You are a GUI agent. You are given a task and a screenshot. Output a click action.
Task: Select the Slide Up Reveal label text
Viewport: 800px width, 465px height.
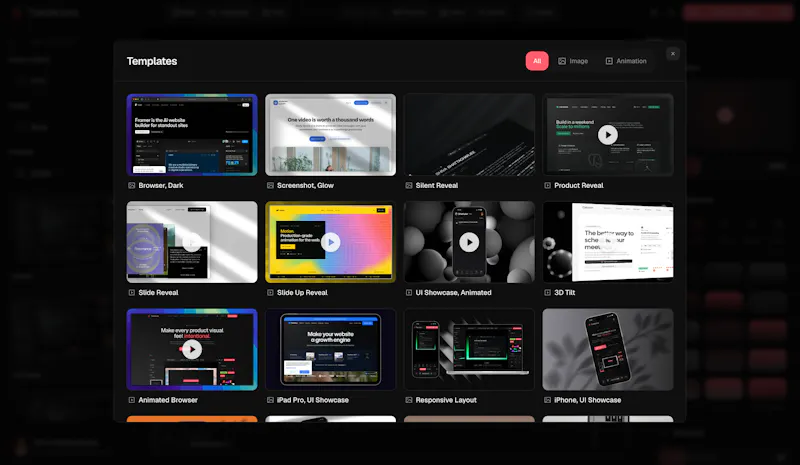pyautogui.click(x=302, y=292)
